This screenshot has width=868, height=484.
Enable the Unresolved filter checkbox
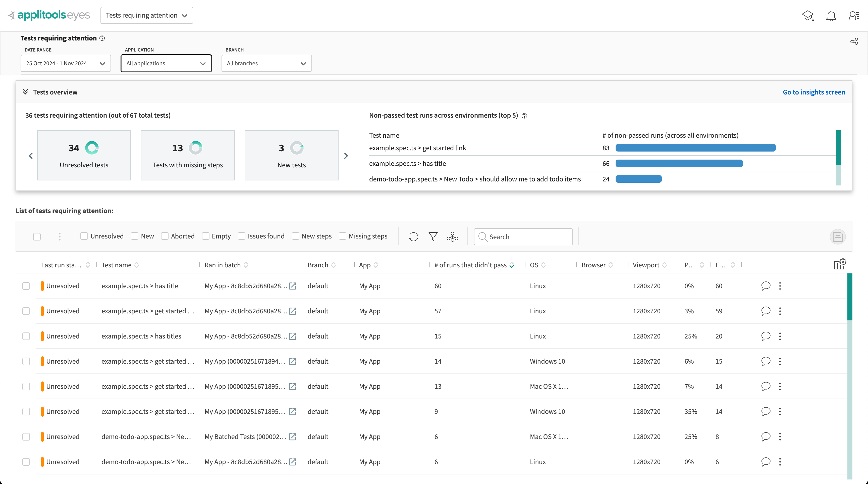84,236
